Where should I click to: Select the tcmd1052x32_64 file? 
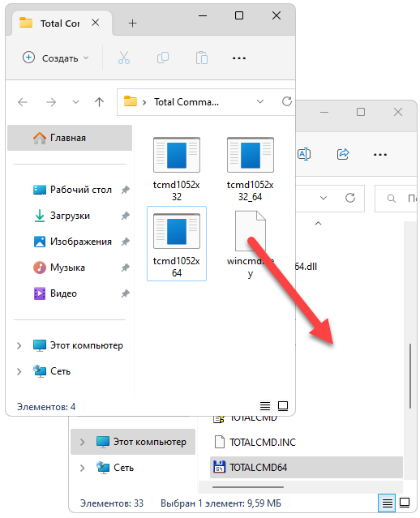pyautogui.click(x=251, y=169)
